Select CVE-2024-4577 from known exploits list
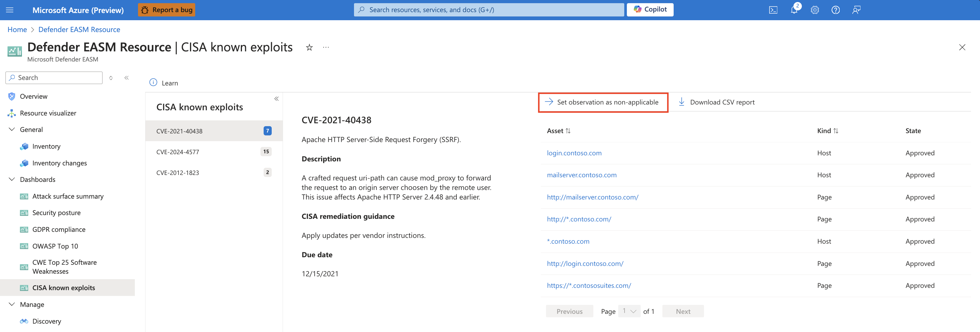Viewport: 980px width, 332px height. click(x=178, y=151)
